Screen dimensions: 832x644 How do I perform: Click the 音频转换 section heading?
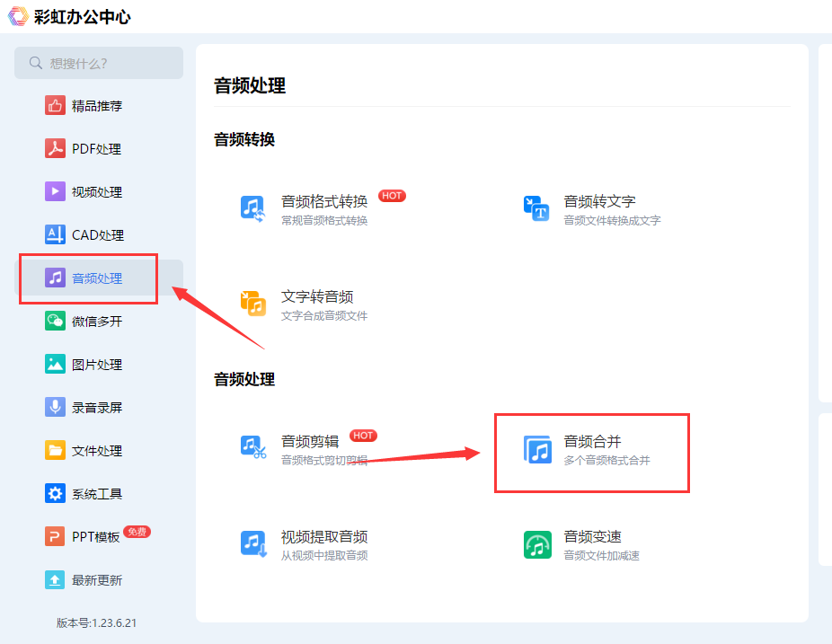click(x=244, y=139)
